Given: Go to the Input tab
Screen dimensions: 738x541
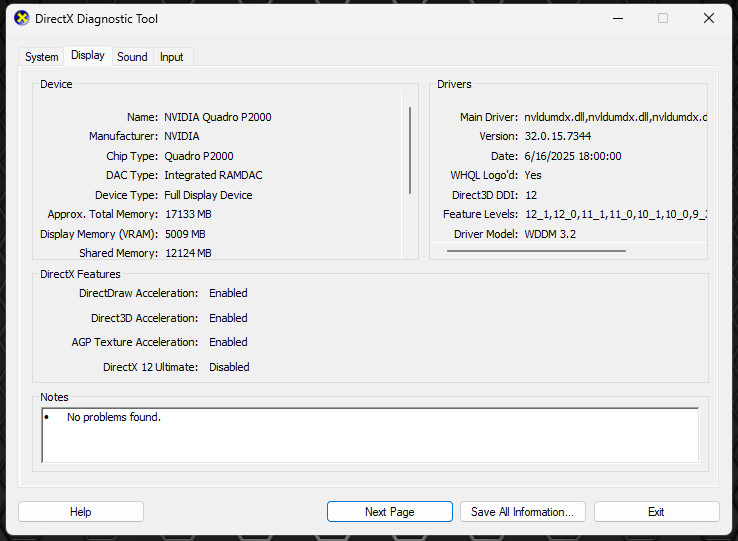Looking at the screenshot, I should 171,57.
